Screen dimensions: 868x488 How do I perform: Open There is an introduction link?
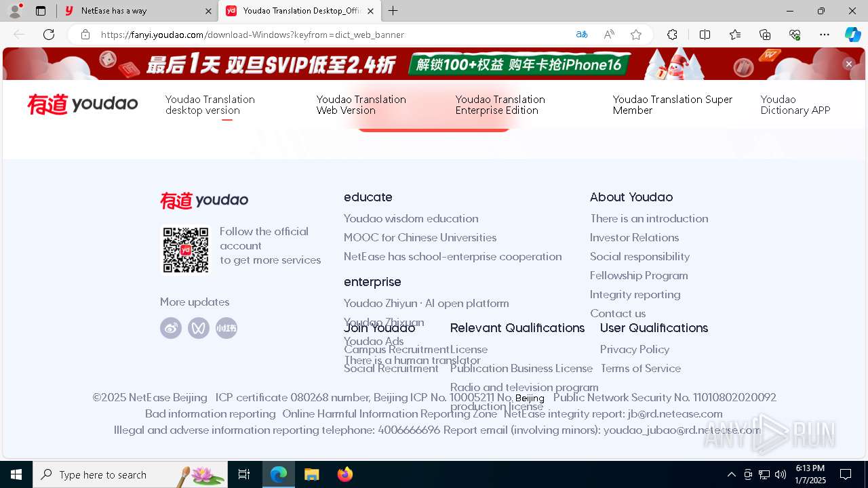click(x=649, y=218)
